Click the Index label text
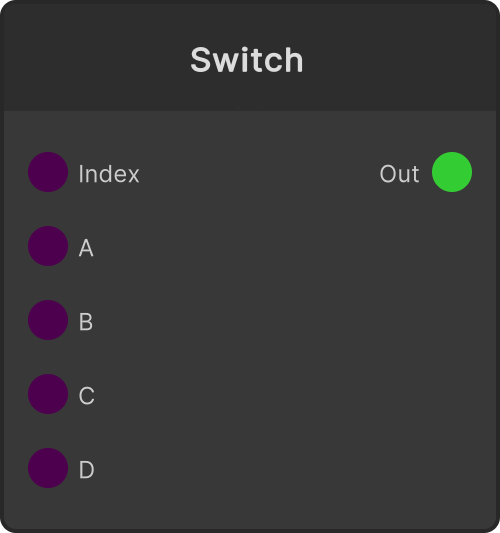The width and height of the screenshot is (500, 533). pos(109,174)
